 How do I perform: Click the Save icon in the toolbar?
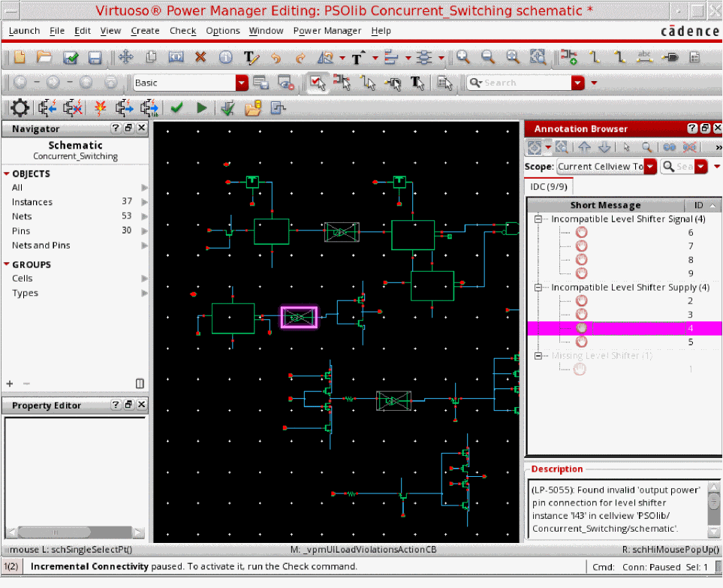point(95,58)
